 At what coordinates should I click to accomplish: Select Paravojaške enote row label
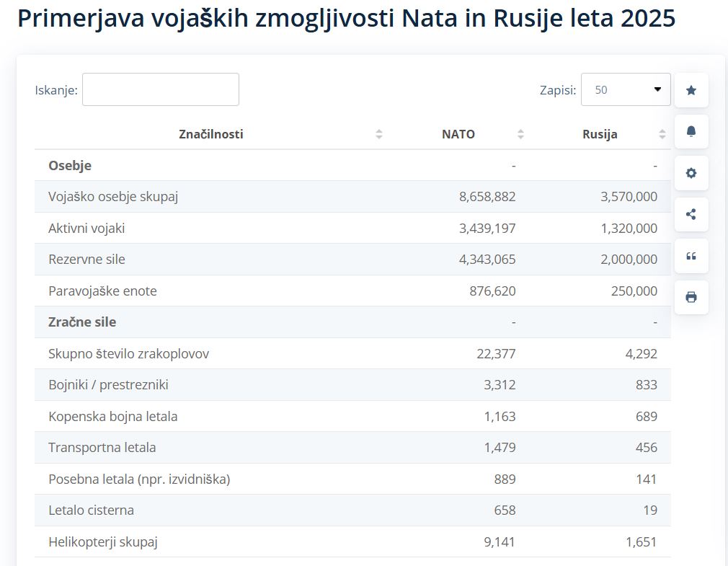[102, 291]
